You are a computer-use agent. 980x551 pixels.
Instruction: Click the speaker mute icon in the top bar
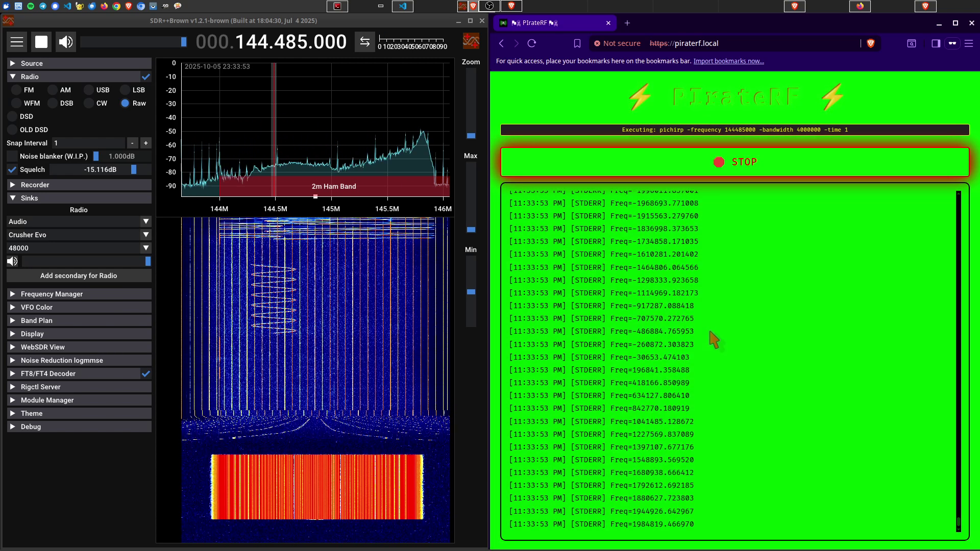point(66,42)
